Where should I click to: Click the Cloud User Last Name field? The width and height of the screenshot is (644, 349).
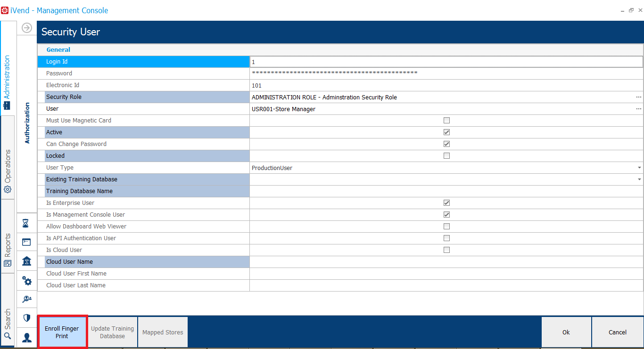[446, 285]
